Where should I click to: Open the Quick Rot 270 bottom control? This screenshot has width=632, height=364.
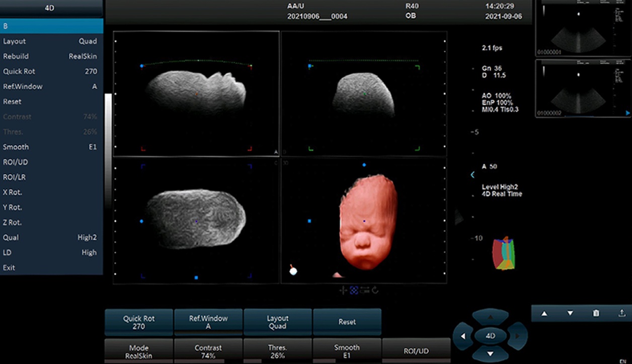[138, 322]
